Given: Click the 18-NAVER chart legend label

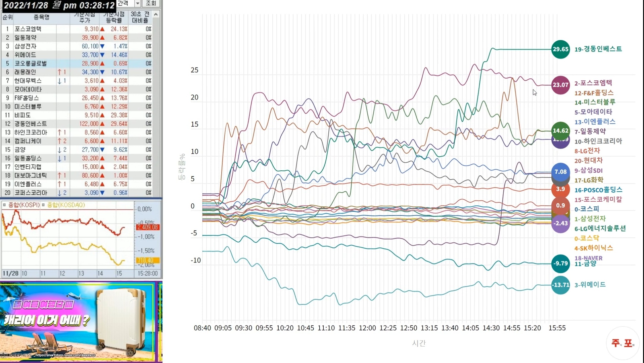Looking at the screenshot, I should (588, 258).
